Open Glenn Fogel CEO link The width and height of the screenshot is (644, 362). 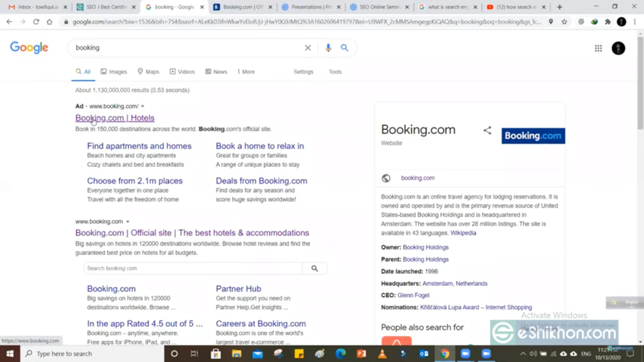pyautogui.click(x=413, y=295)
